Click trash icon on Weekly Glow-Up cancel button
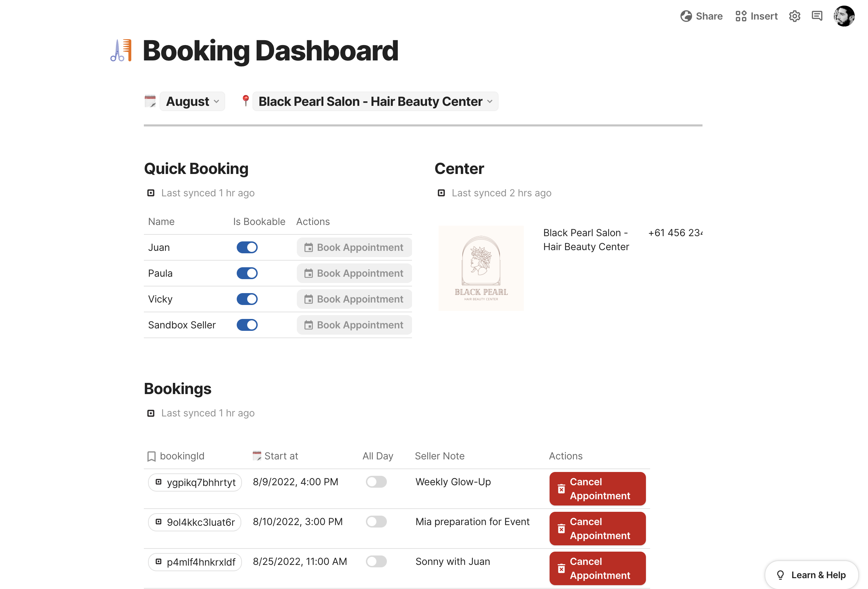The width and height of the screenshot is (868, 589). (561, 489)
